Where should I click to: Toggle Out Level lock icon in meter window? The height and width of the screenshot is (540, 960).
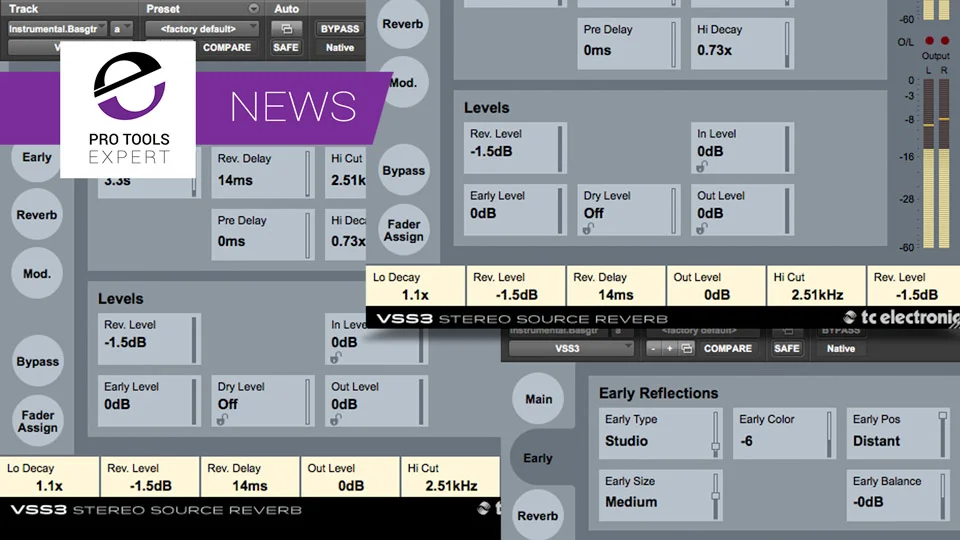point(702,228)
